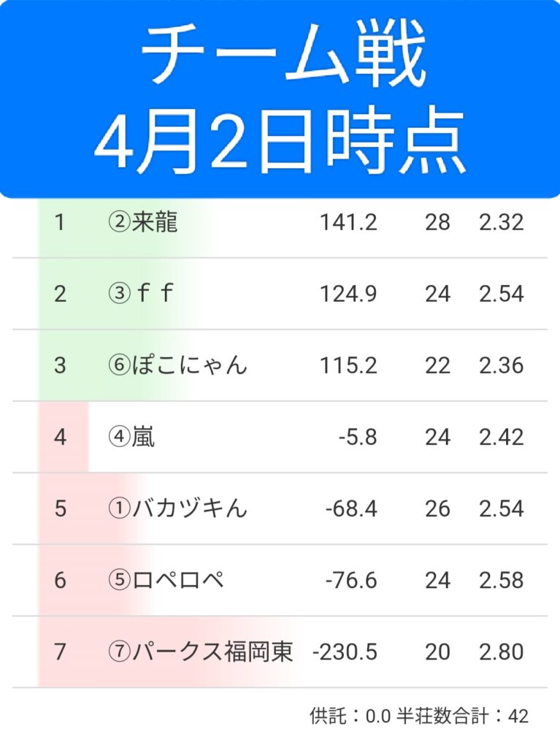Click rank number 7 in last row
This screenshot has height=748, width=560.
coord(60,652)
